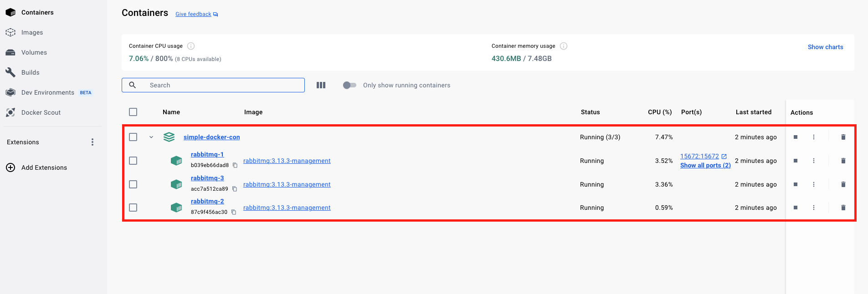Open more actions for simple-docker-con

tap(814, 137)
